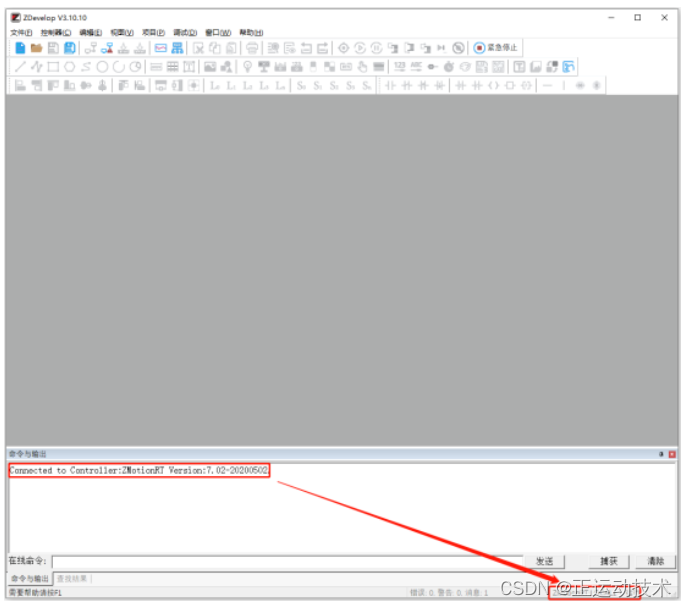Image resolution: width=687 pixels, height=607 pixels.
Task: Click the New File icon
Action: pos(20,48)
